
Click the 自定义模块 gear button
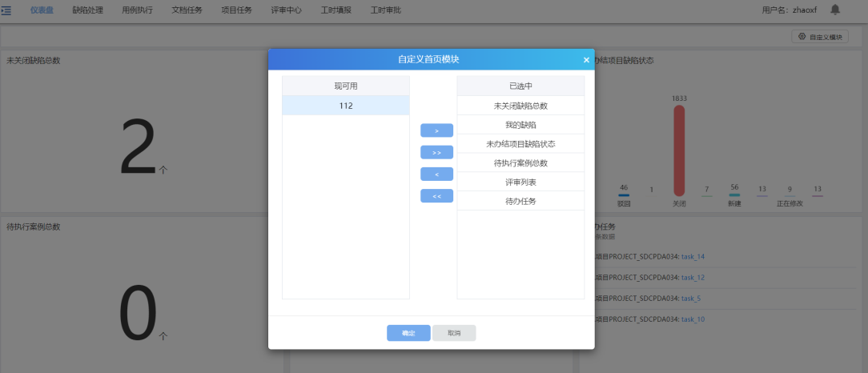pos(820,37)
